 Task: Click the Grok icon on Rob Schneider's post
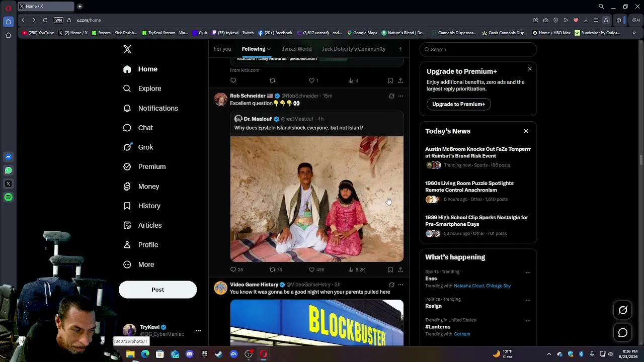pyautogui.click(x=391, y=96)
